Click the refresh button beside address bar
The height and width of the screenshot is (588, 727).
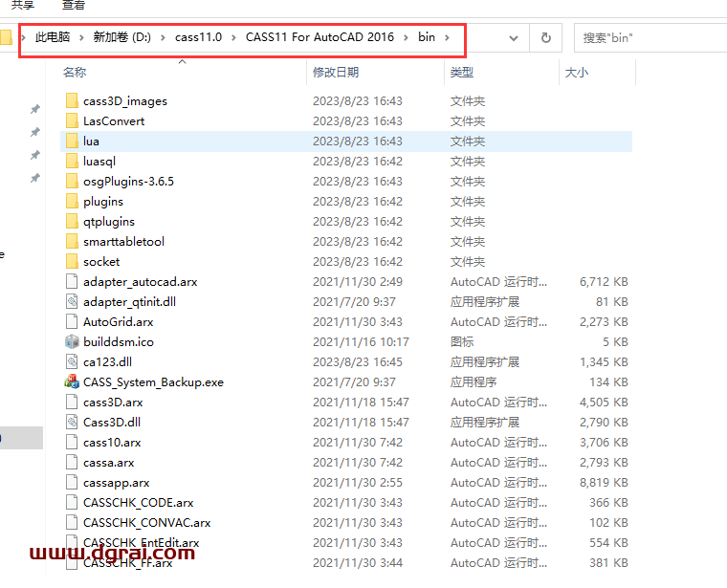click(x=545, y=37)
